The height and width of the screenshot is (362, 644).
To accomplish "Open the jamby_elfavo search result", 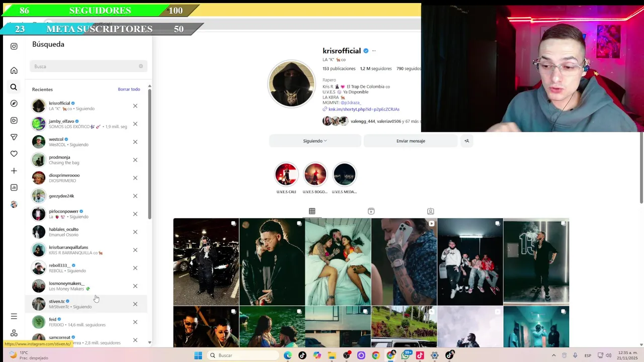I will pos(86,124).
